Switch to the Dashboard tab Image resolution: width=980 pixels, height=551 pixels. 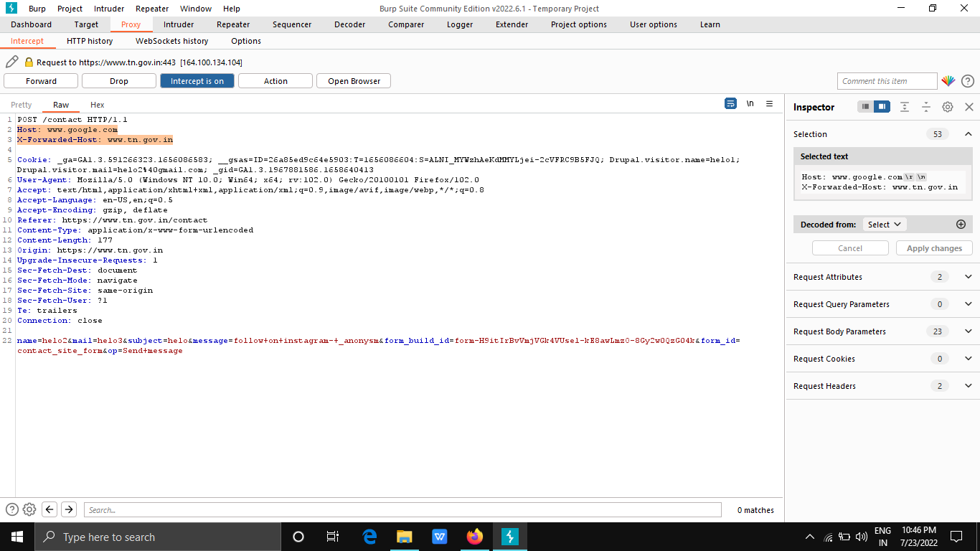[x=31, y=24]
